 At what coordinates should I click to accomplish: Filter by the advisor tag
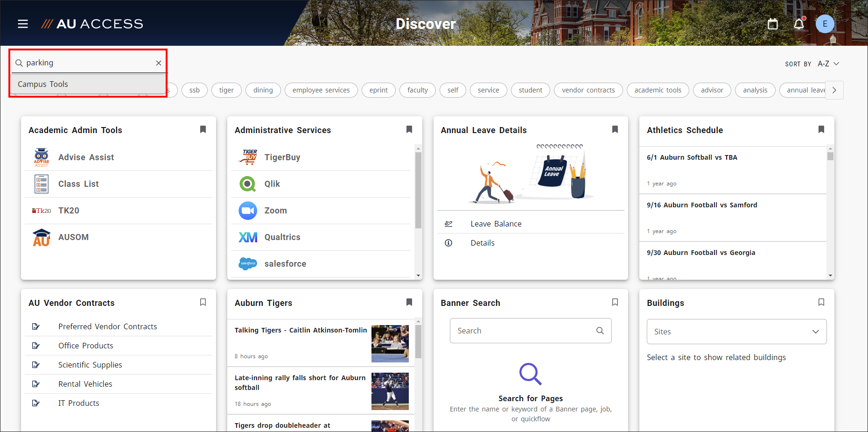pyautogui.click(x=712, y=90)
